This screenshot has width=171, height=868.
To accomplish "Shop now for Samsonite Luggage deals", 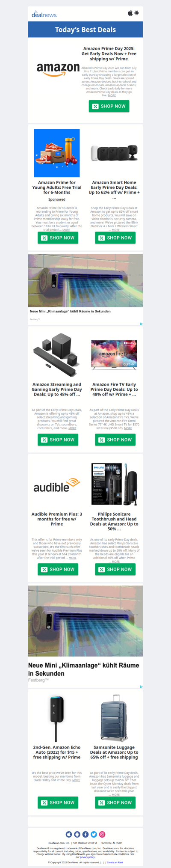I will [x=115, y=803].
